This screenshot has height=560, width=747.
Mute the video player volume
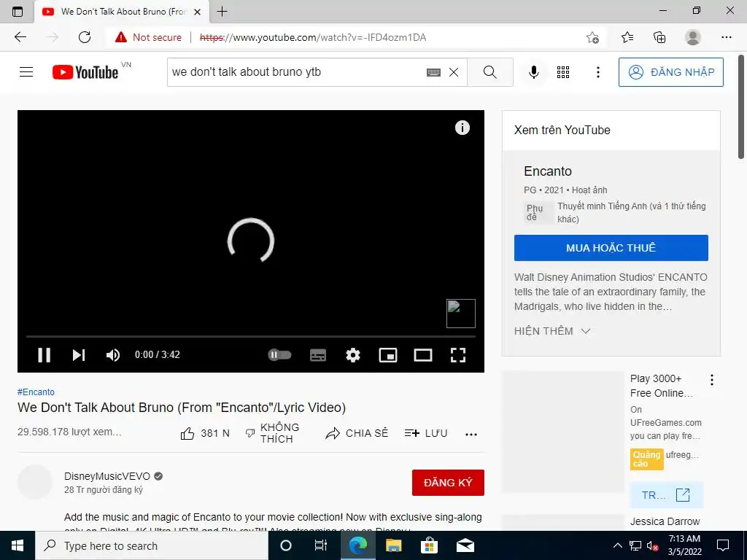(x=113, y=355)
